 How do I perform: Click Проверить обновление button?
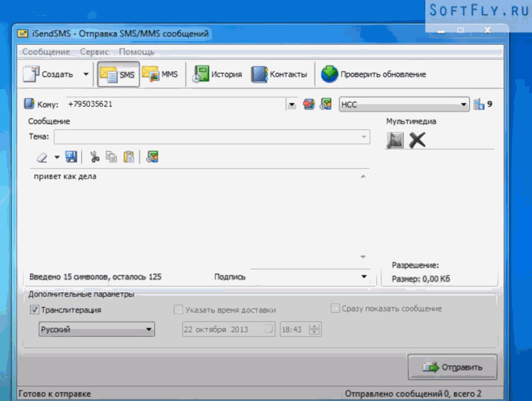pyautogui.click(x=373, y=74)
